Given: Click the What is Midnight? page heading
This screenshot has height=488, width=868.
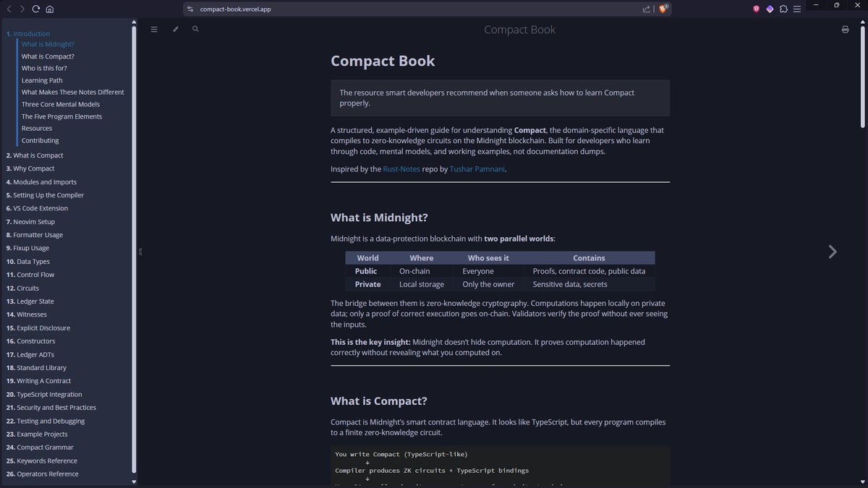Looking at the screenshot, I should pos(379,218).
